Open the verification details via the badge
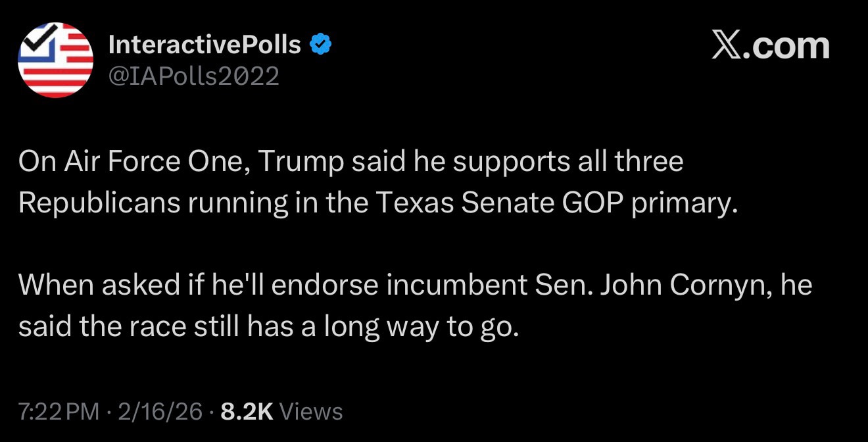 (320, 43)
